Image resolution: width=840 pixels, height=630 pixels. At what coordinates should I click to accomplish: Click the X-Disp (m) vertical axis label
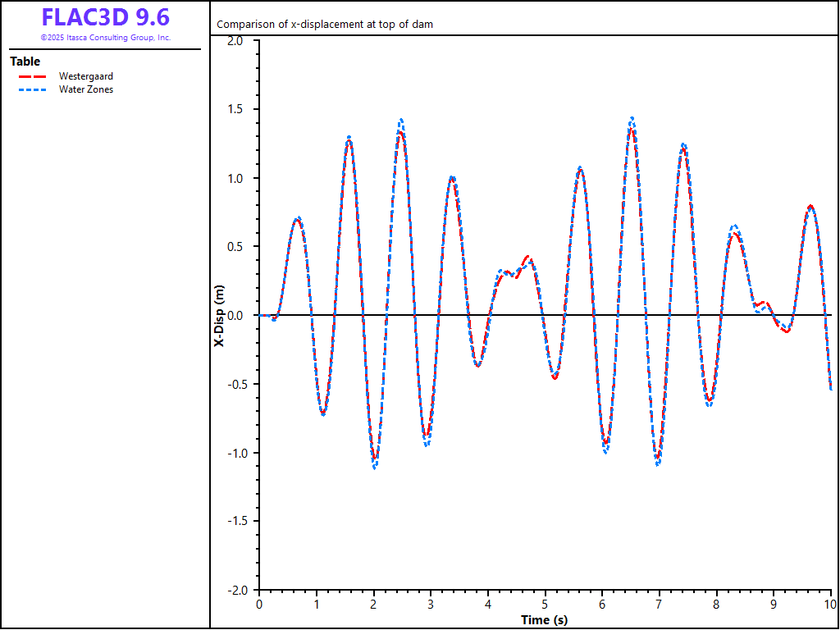[x=219, y=316]
